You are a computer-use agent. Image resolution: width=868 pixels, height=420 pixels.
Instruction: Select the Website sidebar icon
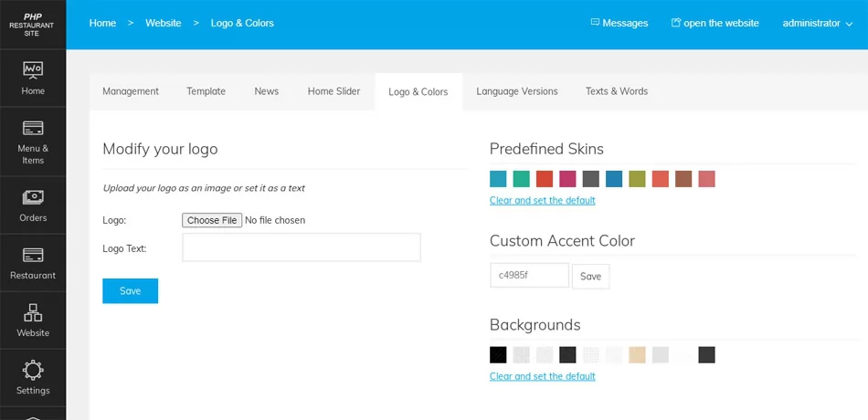point(33,312)
